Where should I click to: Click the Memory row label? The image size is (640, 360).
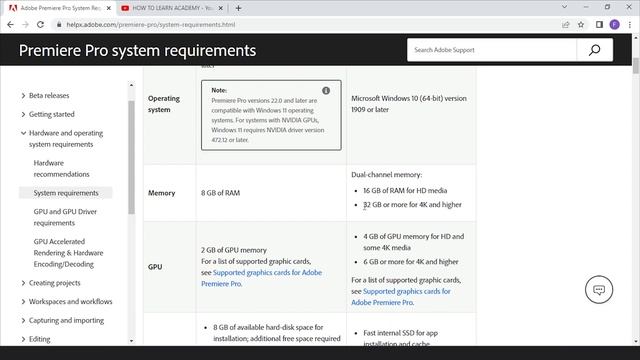(161, 193)
